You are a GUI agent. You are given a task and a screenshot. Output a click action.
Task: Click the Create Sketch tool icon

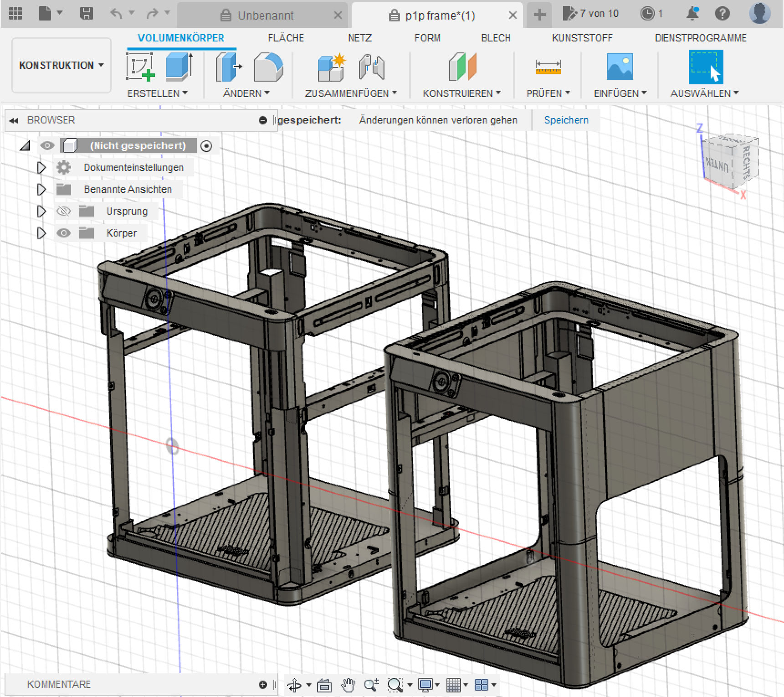click(x=140, y=67)
